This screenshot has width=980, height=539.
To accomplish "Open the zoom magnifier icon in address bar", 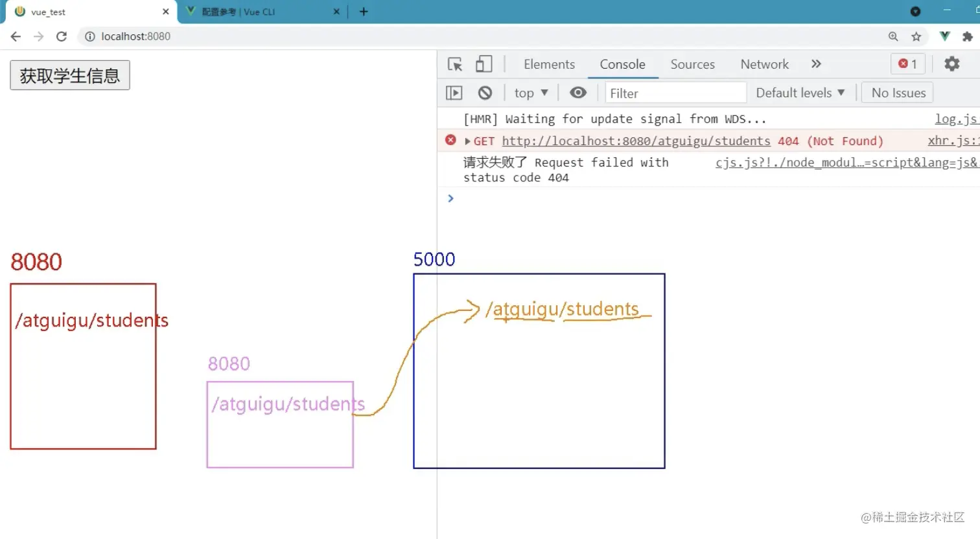I will tap(893, 36).
